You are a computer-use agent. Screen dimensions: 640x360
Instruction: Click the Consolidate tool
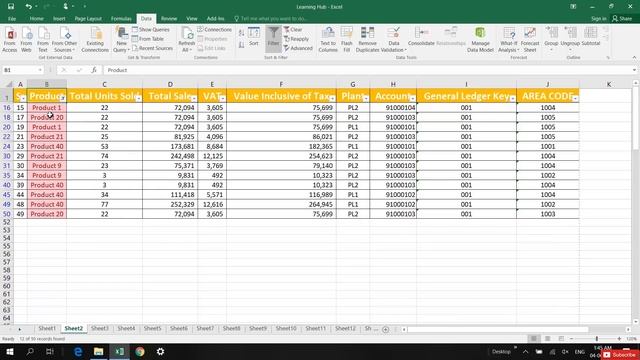421,37
